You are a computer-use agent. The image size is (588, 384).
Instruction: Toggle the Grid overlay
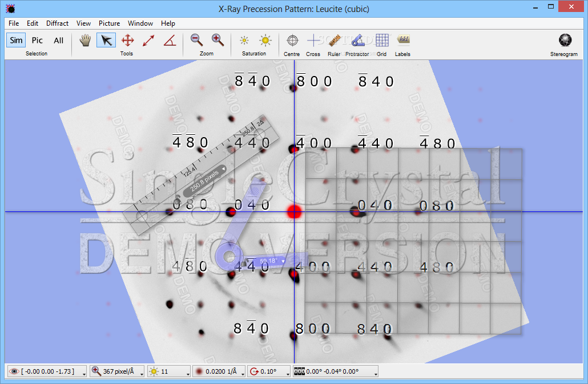(382, 40)
